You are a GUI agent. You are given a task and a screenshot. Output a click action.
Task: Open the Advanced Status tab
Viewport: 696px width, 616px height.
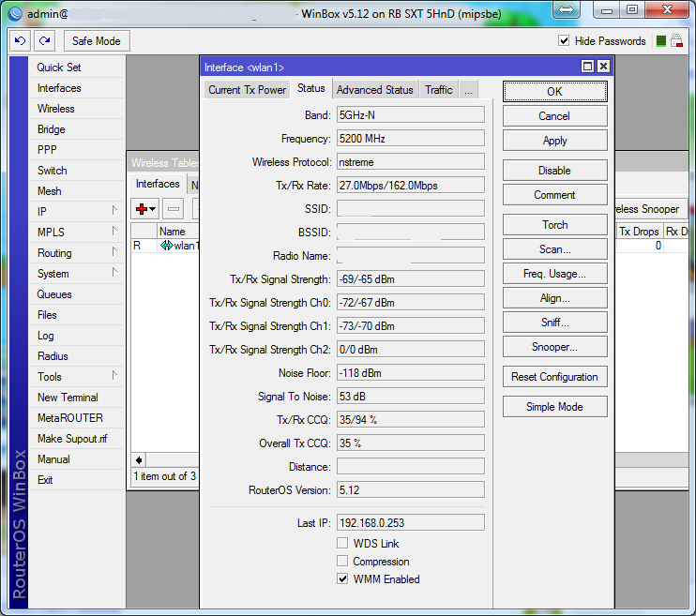pyautogui.click(x=374, y=90)
